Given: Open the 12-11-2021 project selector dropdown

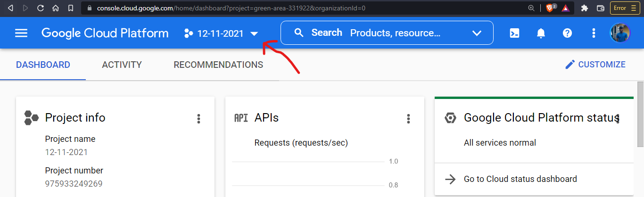Looking at the screenshot, I should pyautogui.click(x=221, y=33).
